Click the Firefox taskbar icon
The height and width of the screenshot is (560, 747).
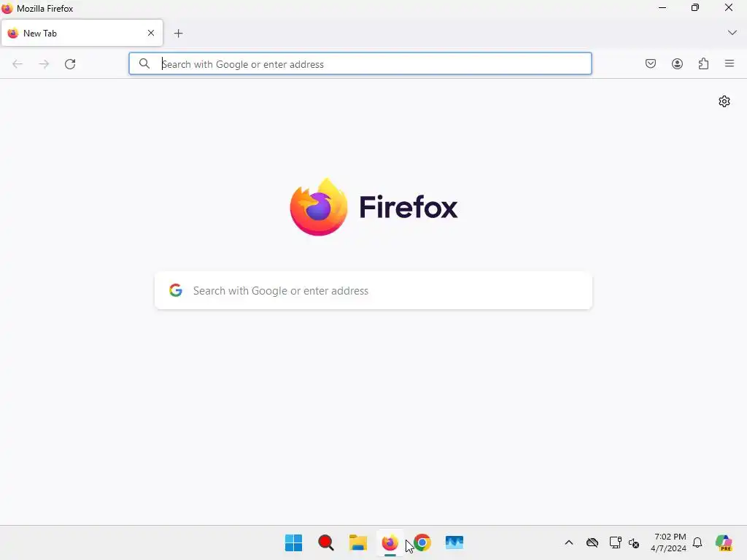coord(390,542)
